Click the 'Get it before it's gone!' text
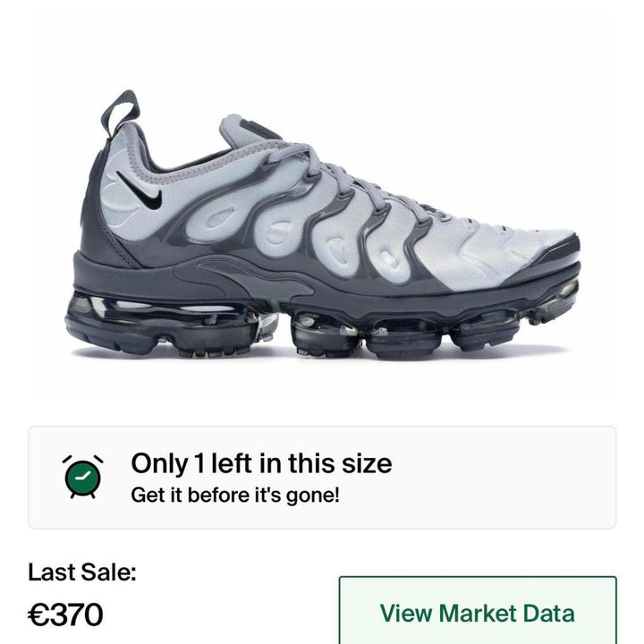The height and width of the screenshot is (644, 644). (235, 495)
